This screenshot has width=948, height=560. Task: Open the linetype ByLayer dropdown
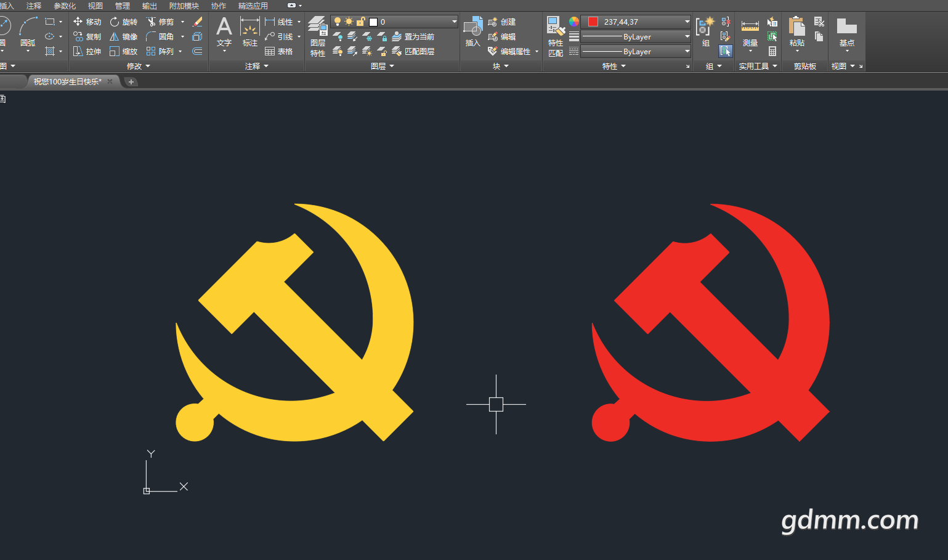(x=636, y=51)
